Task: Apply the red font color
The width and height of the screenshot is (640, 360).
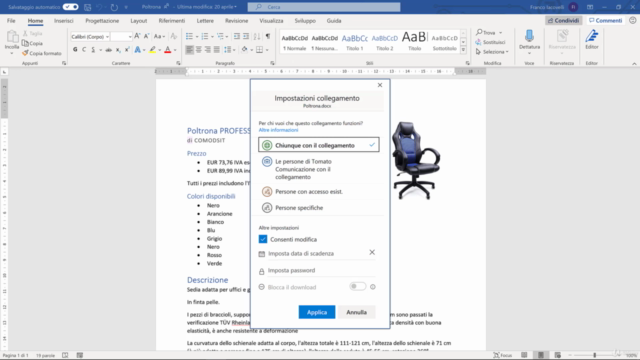Action: (x=167, y=49)
